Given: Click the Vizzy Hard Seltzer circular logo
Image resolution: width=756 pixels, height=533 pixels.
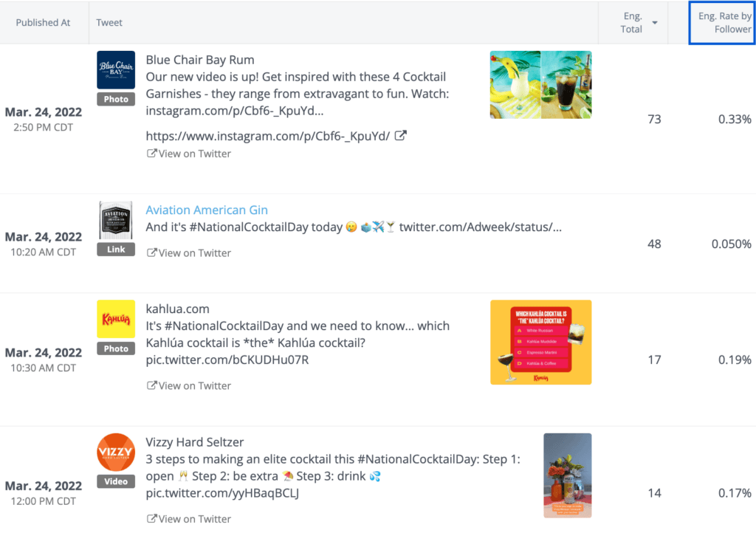Looking at the screenshot, I should coord(115,453).
